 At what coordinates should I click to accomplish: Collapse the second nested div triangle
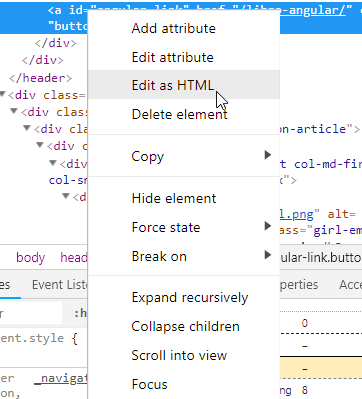pos(14,111)
